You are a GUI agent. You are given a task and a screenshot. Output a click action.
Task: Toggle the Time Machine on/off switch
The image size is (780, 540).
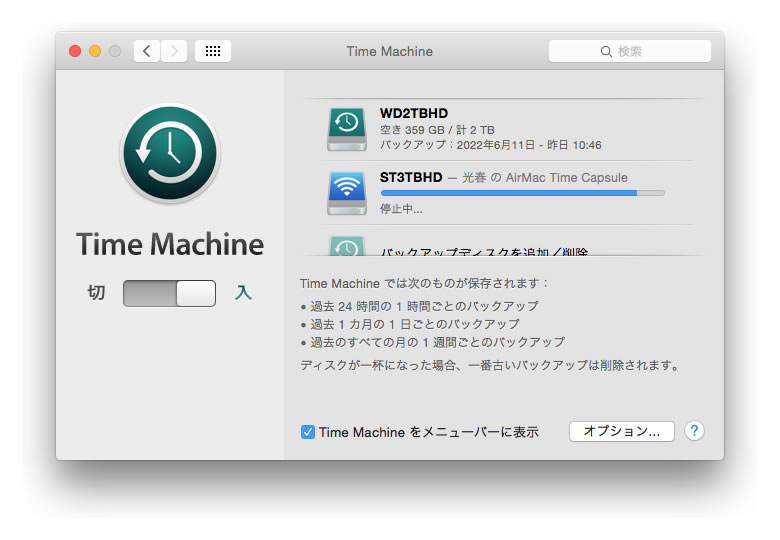coord(169,293)
